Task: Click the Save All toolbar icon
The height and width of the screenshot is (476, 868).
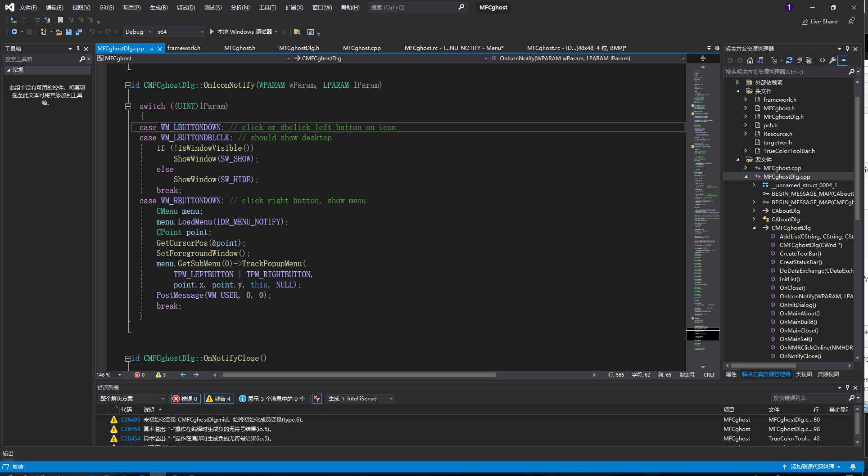Action: click(79, 32)
